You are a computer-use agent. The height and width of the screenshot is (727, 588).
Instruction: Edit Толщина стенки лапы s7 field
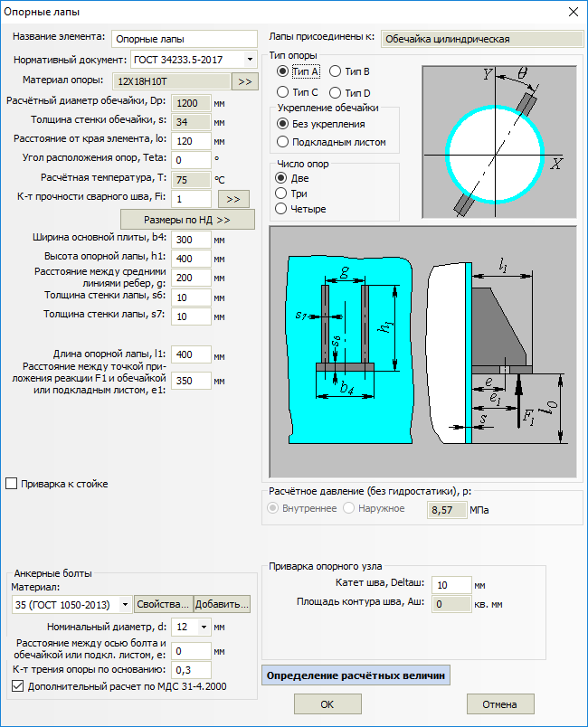coord(191,316)
